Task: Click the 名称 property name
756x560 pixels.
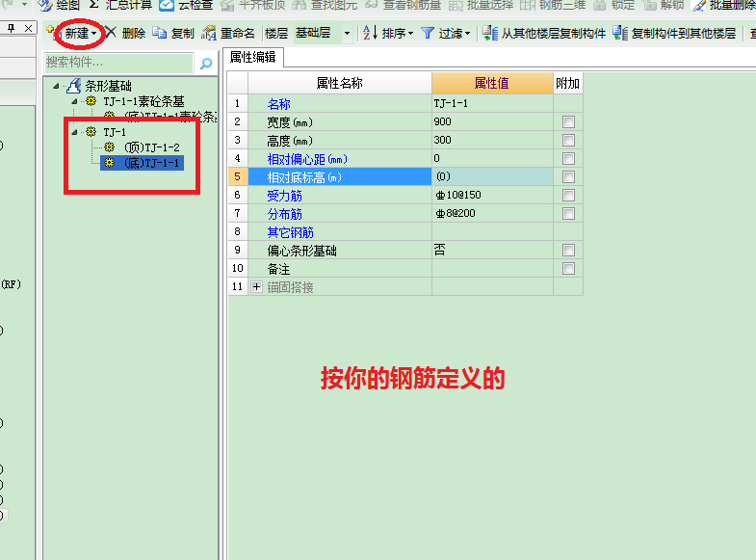Action: (x=278, y=104)
